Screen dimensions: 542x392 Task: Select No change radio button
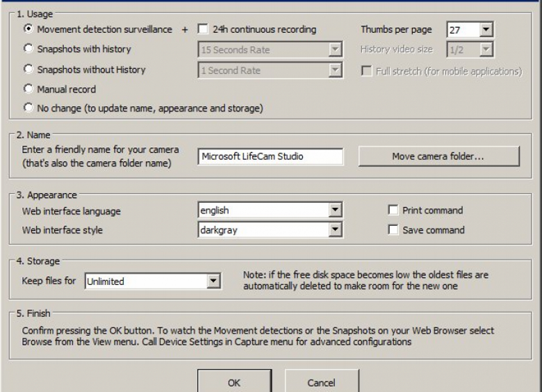point(28,108)
